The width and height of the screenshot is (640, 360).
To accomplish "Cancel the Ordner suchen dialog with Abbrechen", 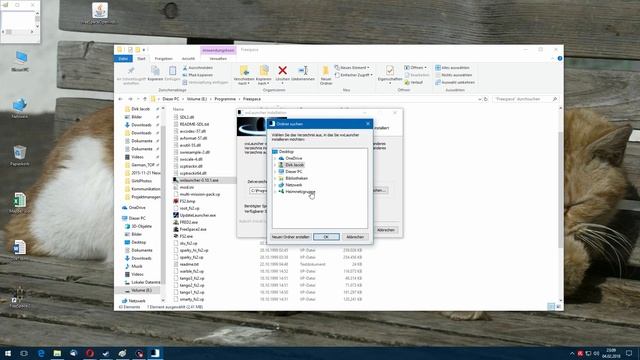I will (355, 237).
